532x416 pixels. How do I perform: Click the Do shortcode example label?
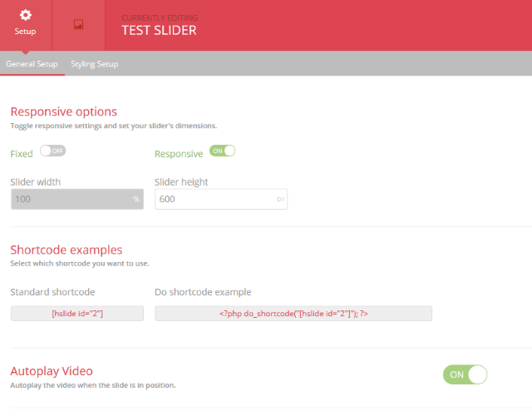203,292
